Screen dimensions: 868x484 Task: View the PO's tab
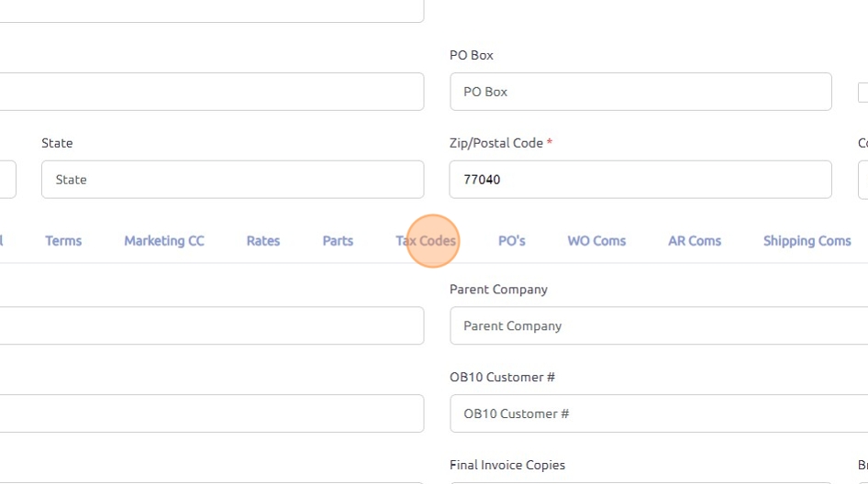coord(512,241)
